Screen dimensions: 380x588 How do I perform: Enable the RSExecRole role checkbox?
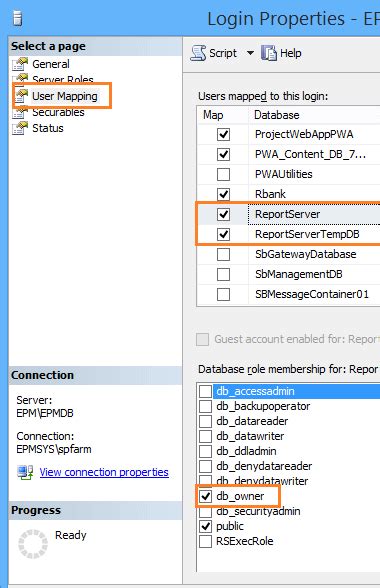205,541
